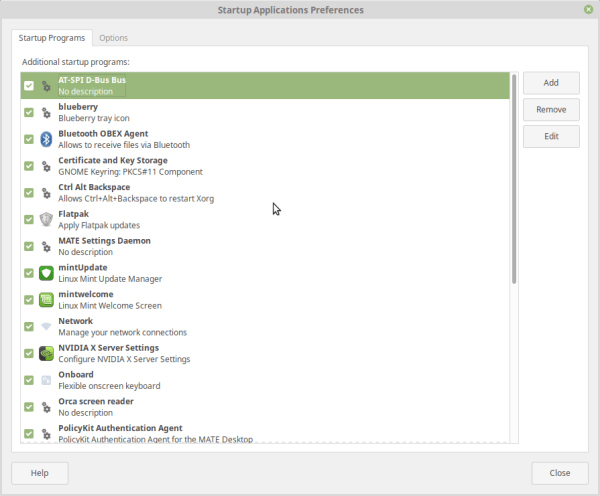This screenshot has width=600, height=496.
Task: Select 'Ctrl Alt Backspace' row text
Action: point(136,193)
